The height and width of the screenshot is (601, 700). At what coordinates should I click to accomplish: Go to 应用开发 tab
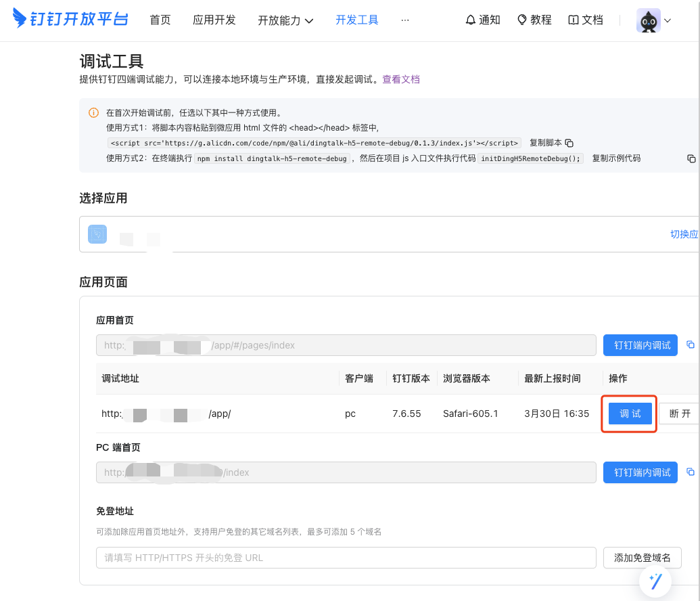(x=214, y=20)
